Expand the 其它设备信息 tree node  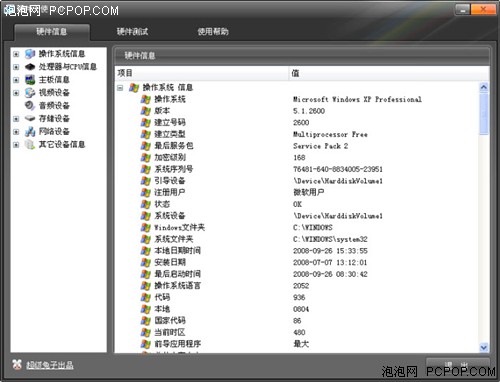tap(16, 145)
